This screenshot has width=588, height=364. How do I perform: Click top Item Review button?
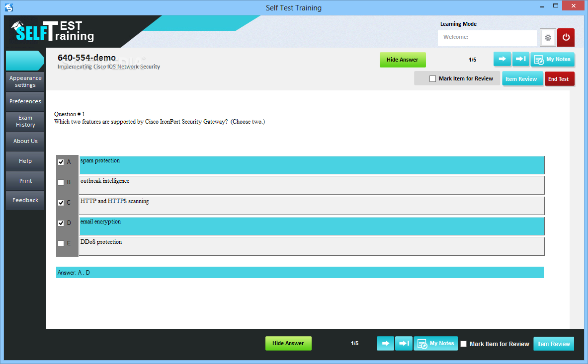click(521, 79)
